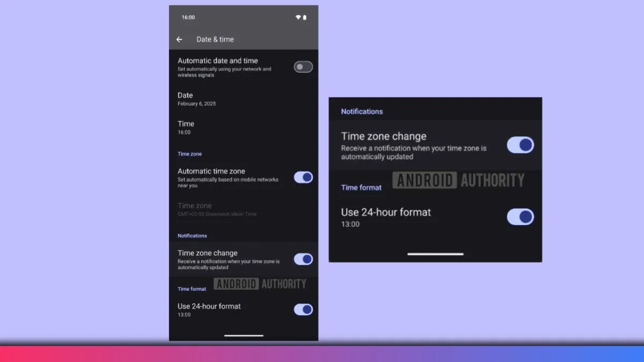Toggle Use 24-hour format switch in enlarged panel

520,217
